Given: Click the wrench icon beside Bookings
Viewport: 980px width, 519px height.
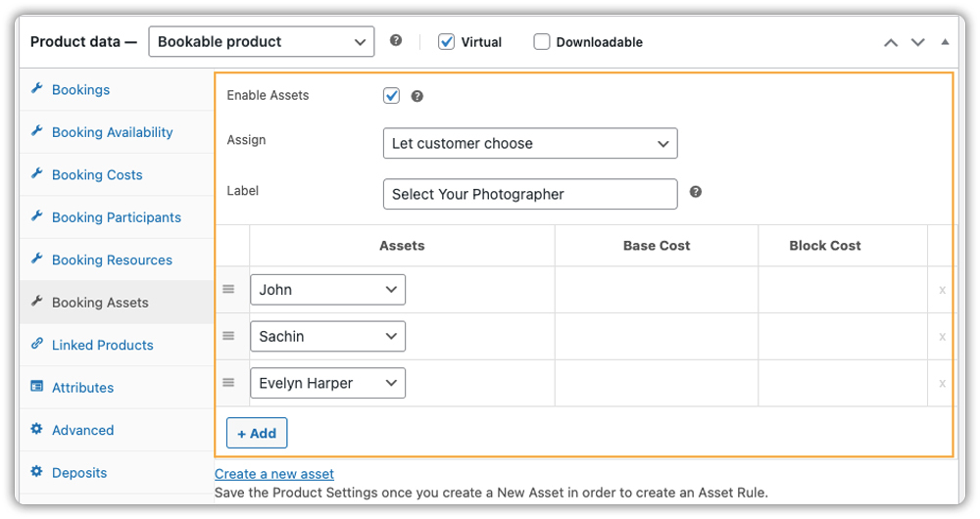Looking at the screenshot, I should point(37,88).
